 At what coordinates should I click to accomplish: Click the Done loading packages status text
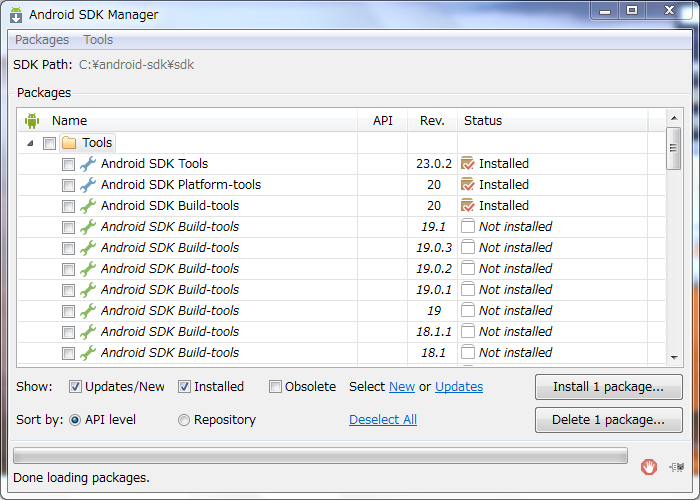tap(81, 478)
